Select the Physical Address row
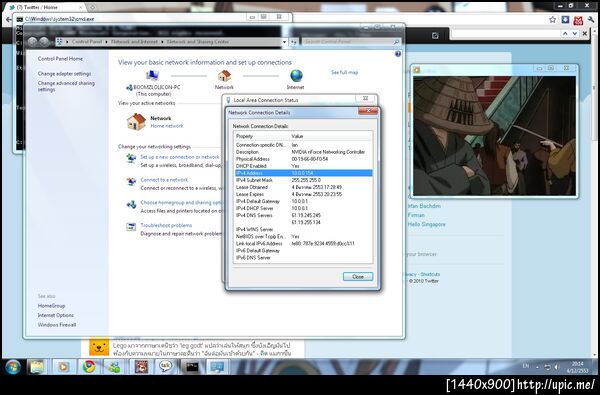The width and height of the screenshot is (600, 395). click(303, 159)
